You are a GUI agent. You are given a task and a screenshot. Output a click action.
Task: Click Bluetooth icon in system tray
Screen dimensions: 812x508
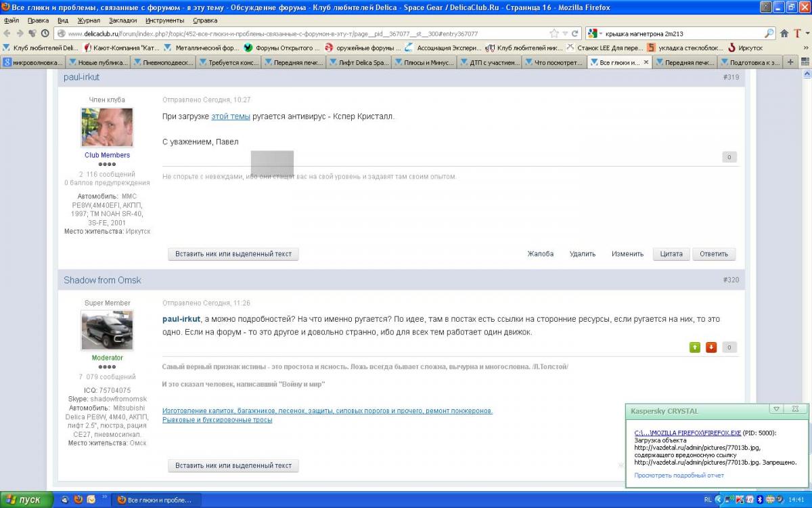click(x=759, y=500)
